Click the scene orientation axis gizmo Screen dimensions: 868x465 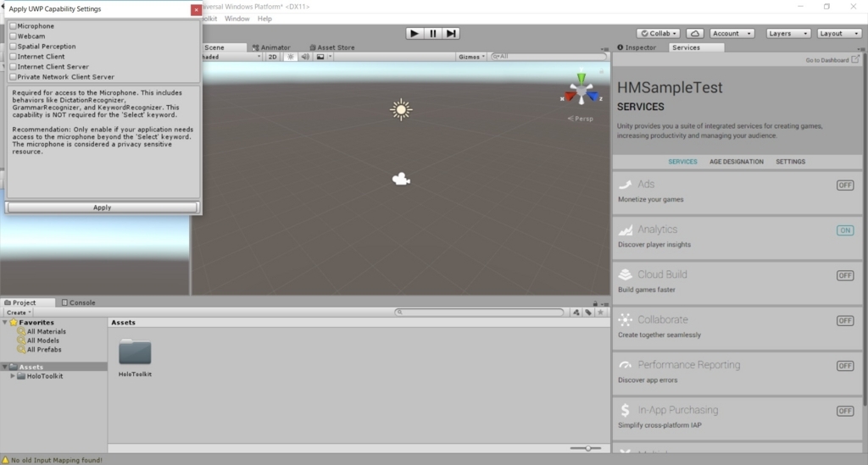[581, 90]
